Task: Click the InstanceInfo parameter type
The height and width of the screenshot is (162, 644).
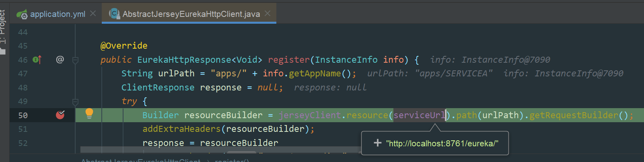Action: tap(346, 60)
